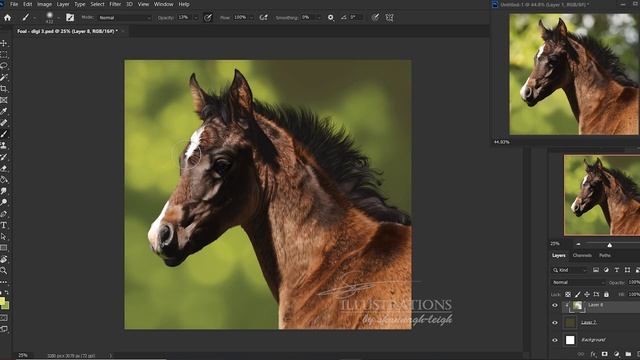Open the Brush Settings panel icon
This screenshot has height=360, width=640.
[70, 18]
